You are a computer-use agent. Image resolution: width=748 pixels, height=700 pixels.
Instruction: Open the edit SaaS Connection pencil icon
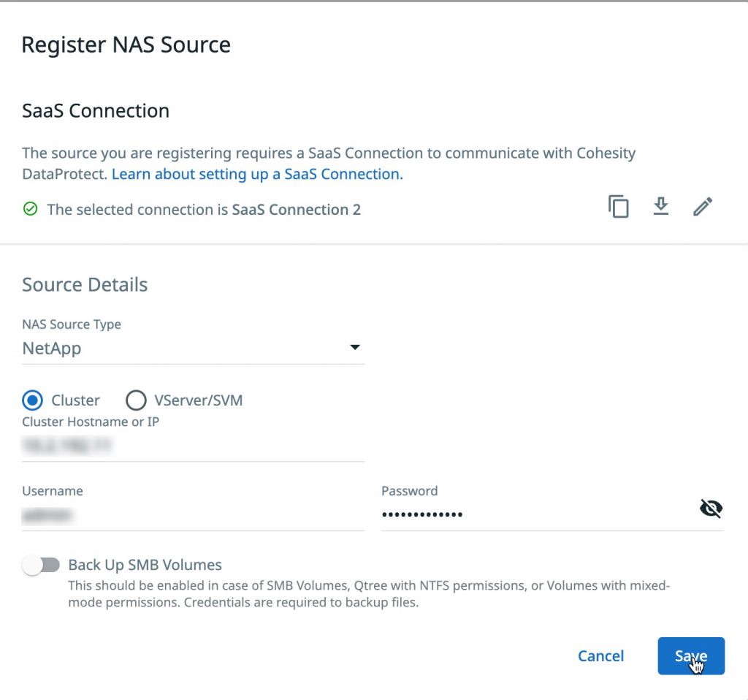point(703,207)
